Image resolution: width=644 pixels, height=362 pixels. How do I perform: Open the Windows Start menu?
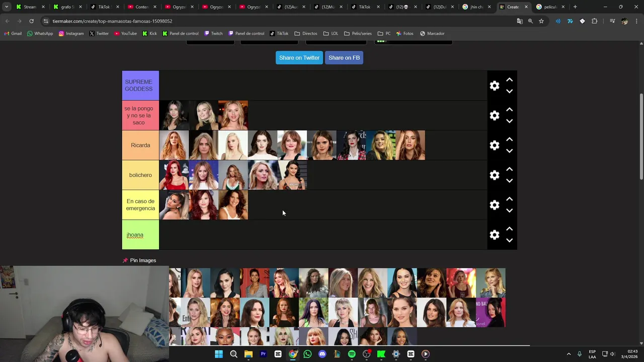(x=219, y=354)
